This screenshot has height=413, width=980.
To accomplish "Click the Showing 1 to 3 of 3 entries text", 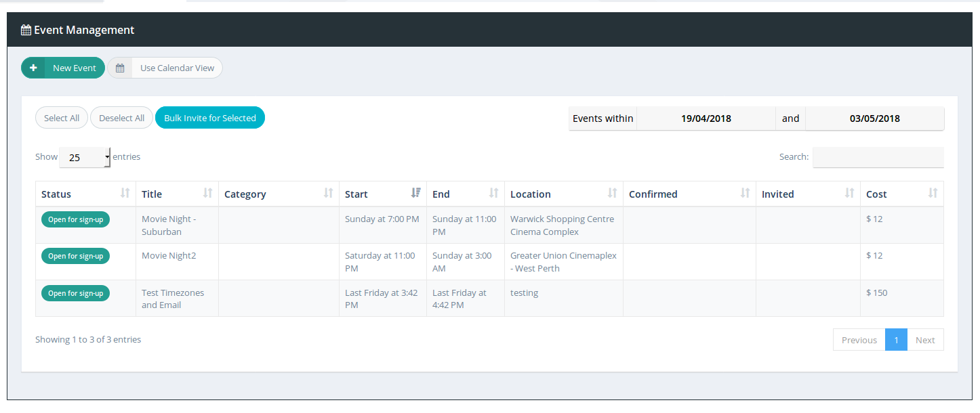I will [x=88, y=340].
